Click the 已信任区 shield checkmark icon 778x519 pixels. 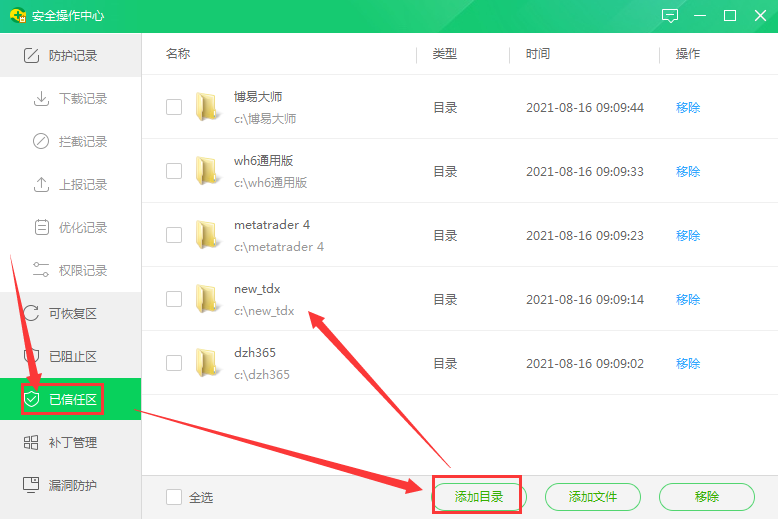[x=31, y=399]
